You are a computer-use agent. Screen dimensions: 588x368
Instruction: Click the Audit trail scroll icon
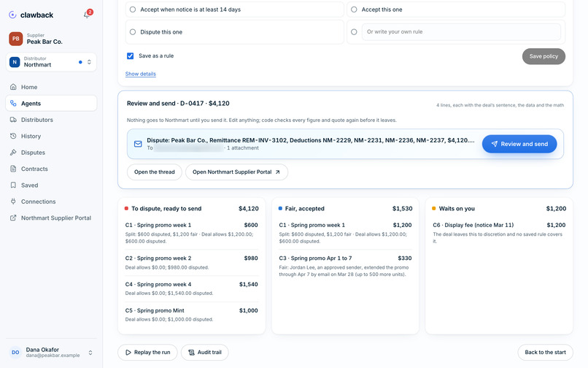coord(191,352)
